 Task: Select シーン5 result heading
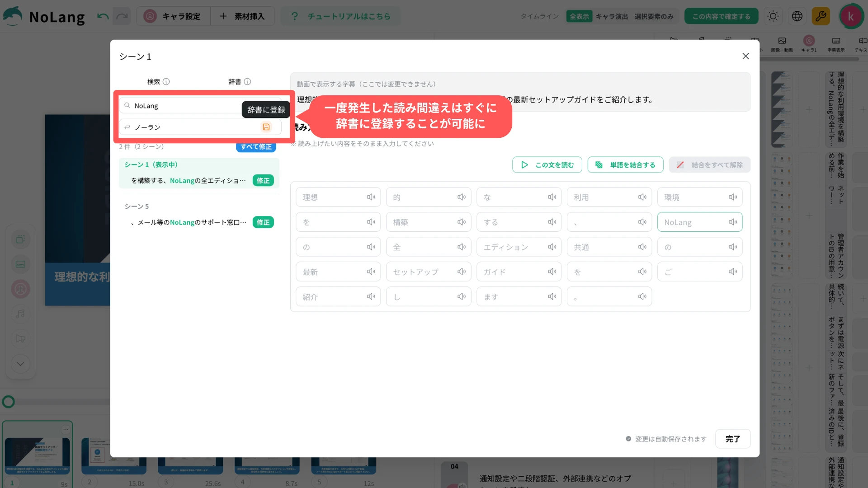point(137,206)
